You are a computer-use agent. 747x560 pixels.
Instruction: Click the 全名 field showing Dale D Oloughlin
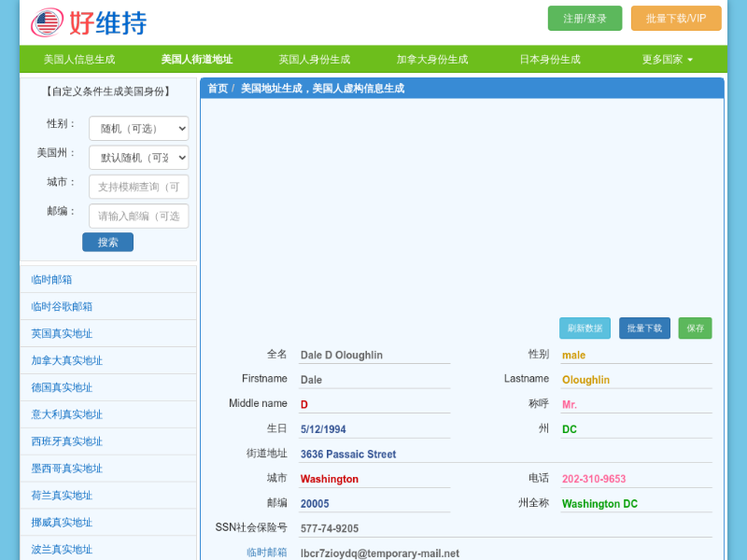tap(373, 355)
